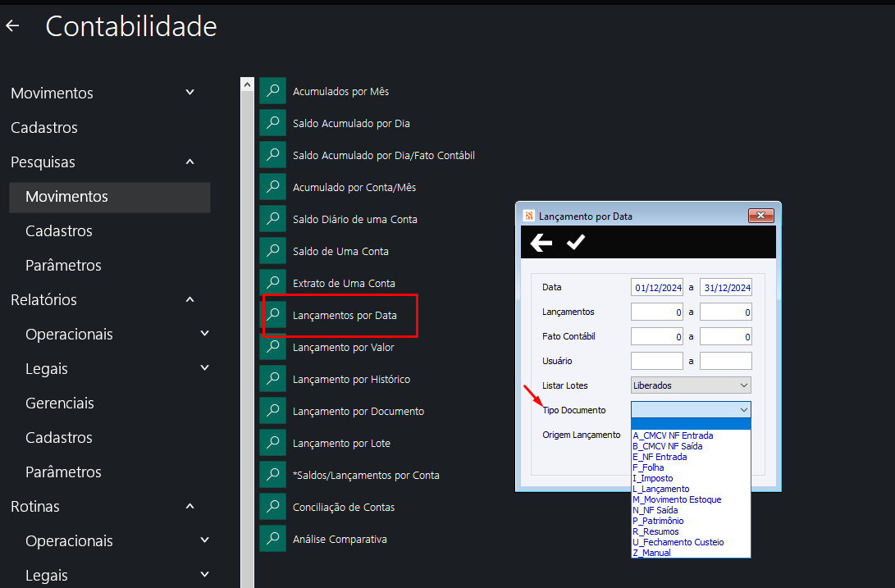Image resolution: width=895 pixels, height=588 pixels.
Task: Open the Listar Lotes dropdown showing Liberados
Action: tap(691, 385)
